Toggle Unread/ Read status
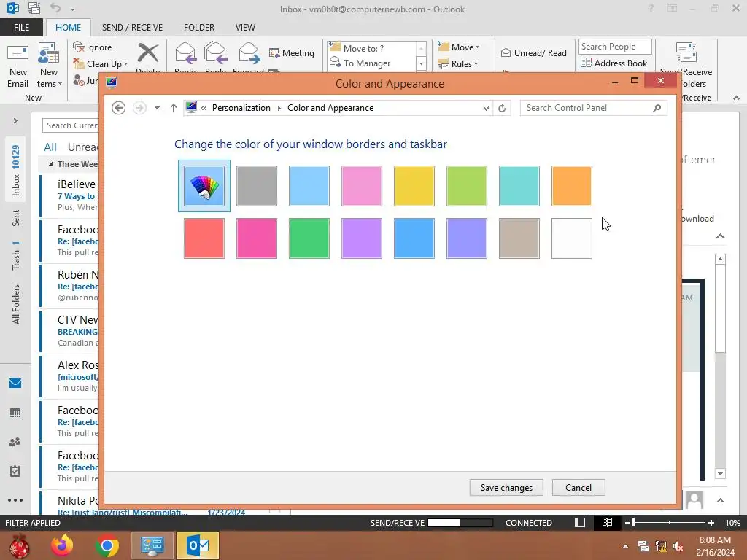 [534, 53]
